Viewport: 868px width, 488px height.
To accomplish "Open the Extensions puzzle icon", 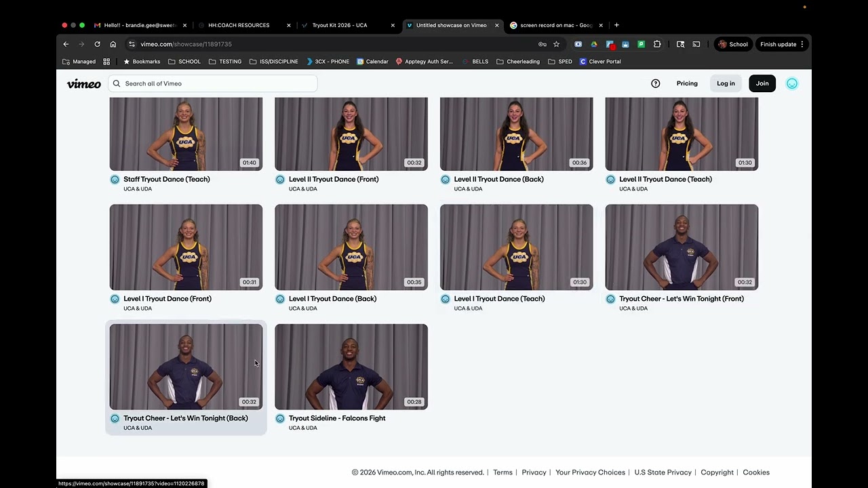I will pyautogui.click(x=657, y=44).
